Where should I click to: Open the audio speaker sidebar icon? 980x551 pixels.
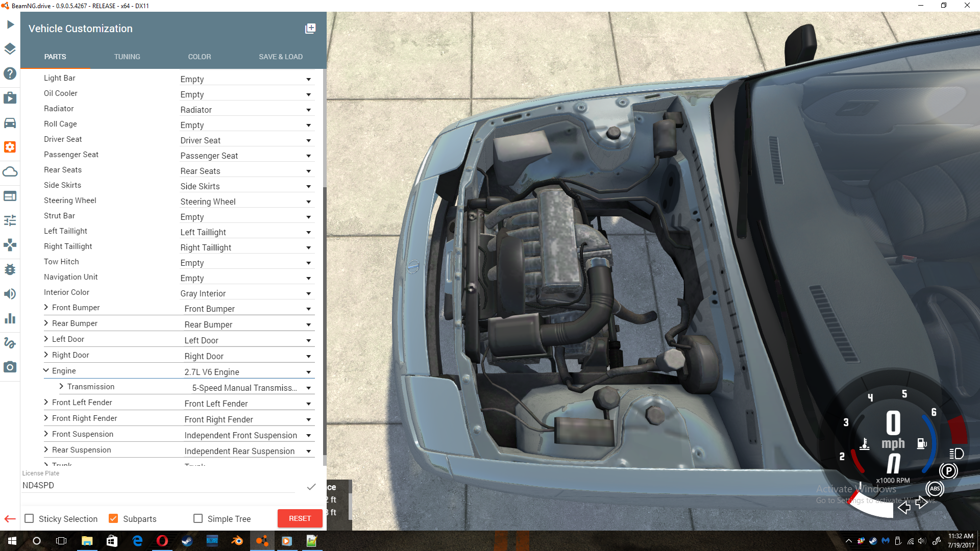pos(10,294)
